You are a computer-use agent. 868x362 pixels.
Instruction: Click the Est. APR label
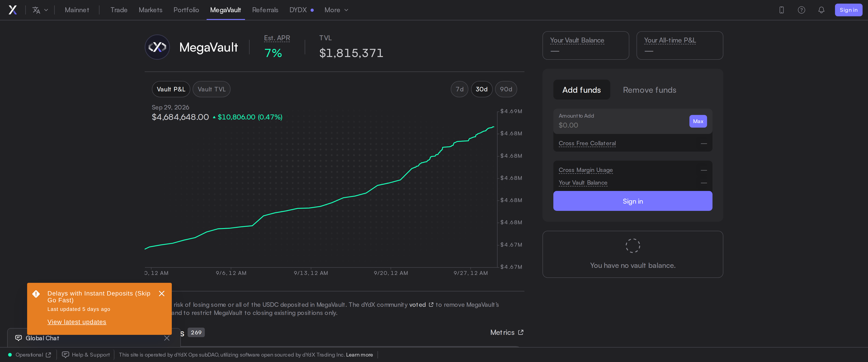(277, 38)
